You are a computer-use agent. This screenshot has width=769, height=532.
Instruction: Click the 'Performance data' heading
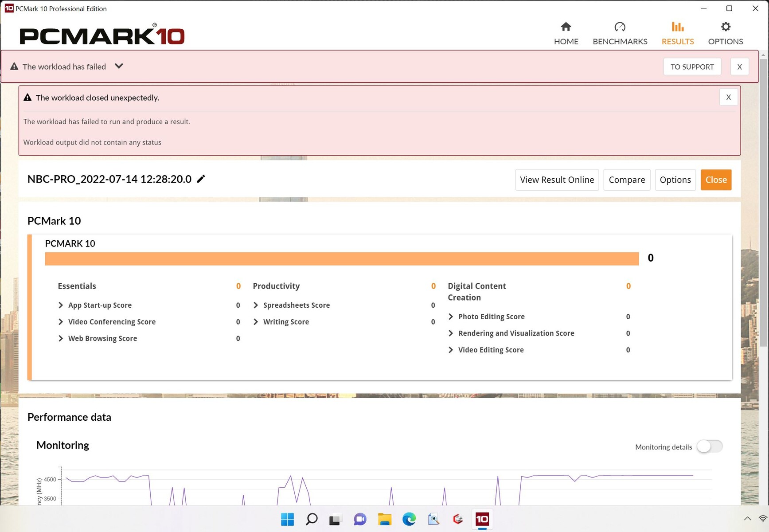(69, 417)
